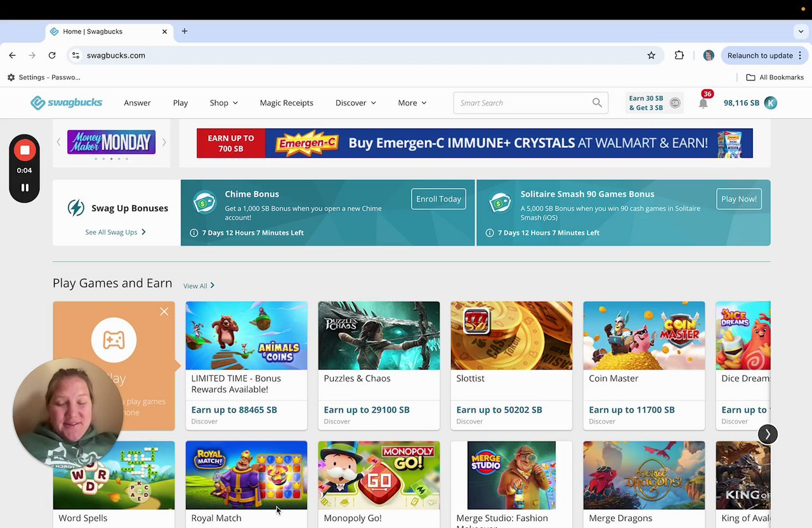This screenshot has width=812, height=528.
Task: Click the SB coin icon beside Earn 30 SB
Action: [675, 103]
